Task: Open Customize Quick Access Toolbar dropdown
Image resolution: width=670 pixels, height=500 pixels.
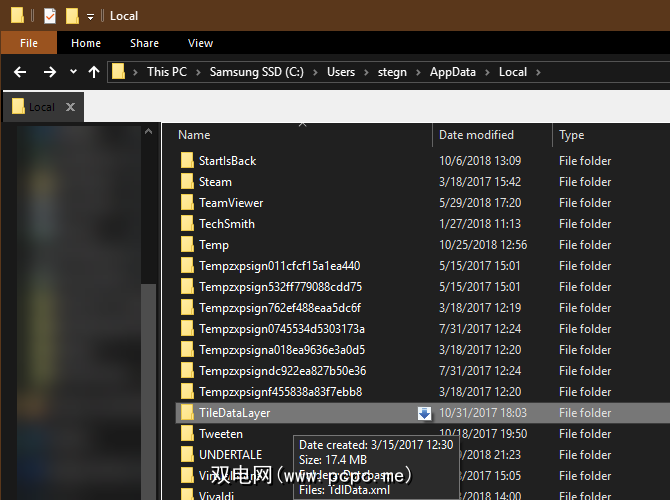Action: pyautogui.click(x=90, y=17)
